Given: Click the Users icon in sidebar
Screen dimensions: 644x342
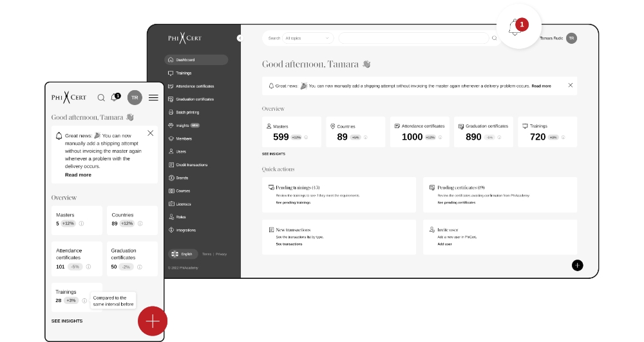Looking at the screenshot, I should point(171,151).
